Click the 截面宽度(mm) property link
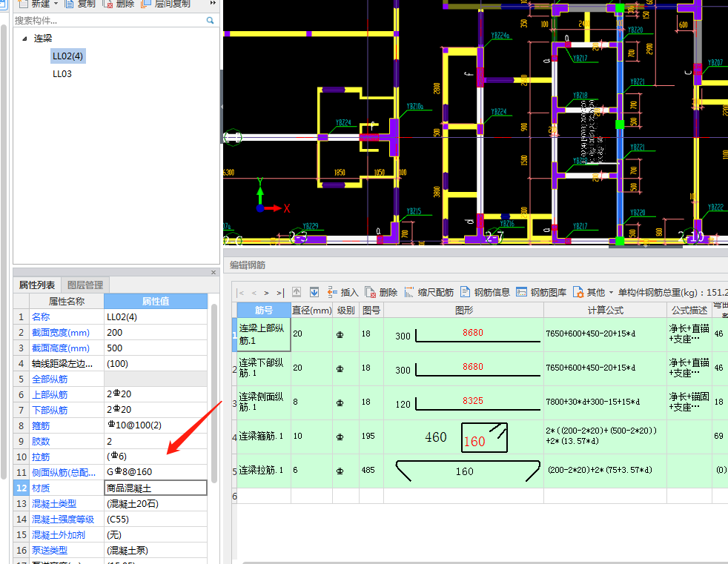Screen dimensions: 728x564 61,332
